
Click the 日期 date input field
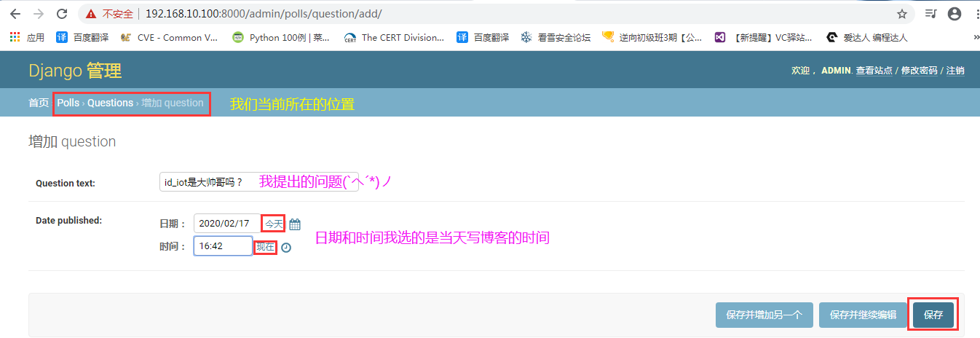pyautogui.click(x=226, y=224)
